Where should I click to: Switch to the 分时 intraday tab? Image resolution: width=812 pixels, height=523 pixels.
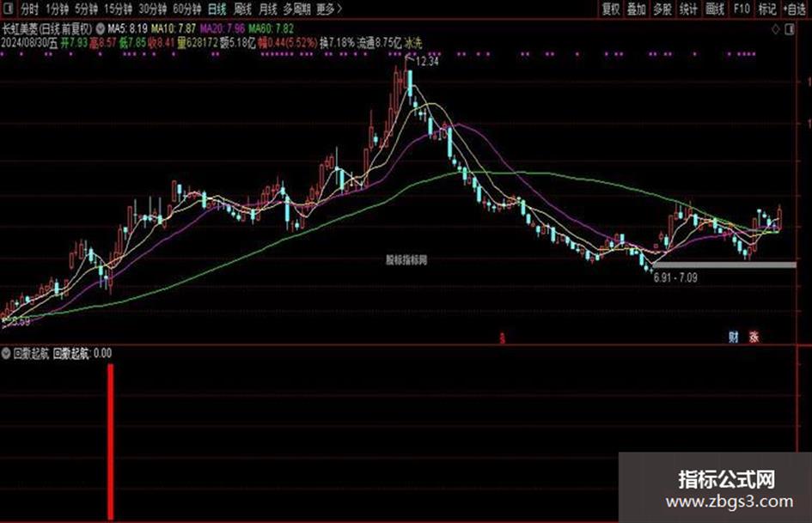point(29,9)
